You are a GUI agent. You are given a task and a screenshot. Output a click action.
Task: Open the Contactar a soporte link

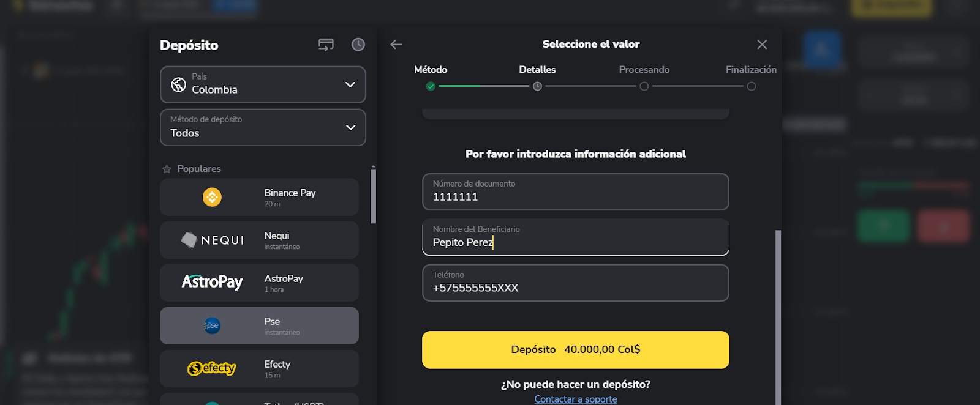(575, 399)
